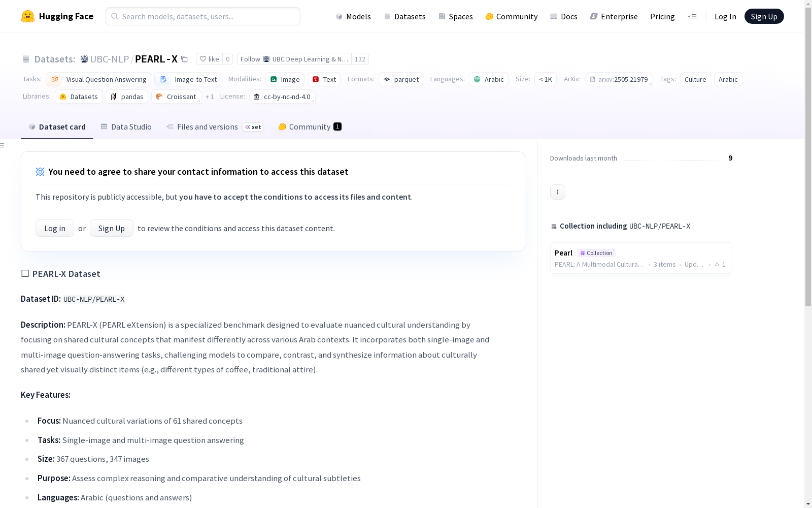This screenshot has height=508, width=812.
Task: Click the like count 0
Action: click(x=228, y=59)
